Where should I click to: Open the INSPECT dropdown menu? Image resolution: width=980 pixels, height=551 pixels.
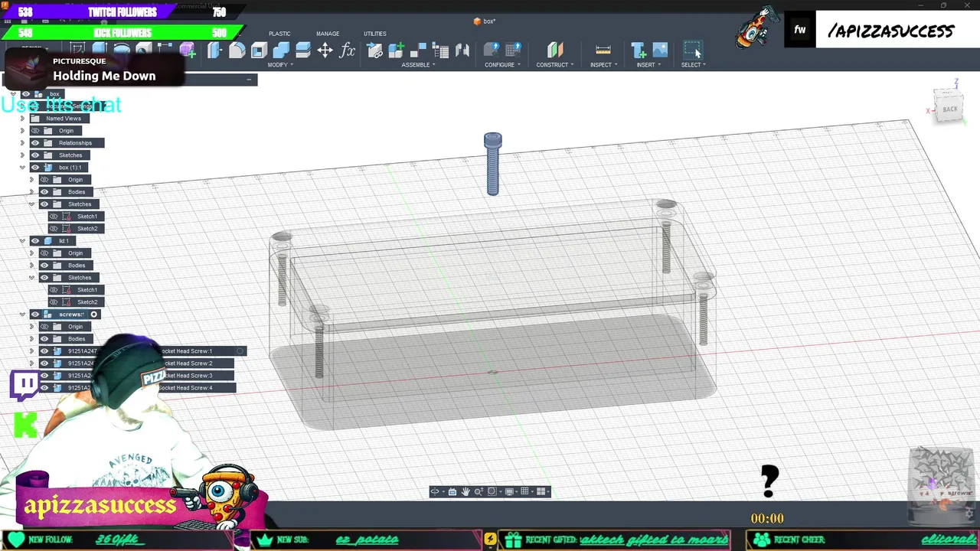pyautogui.click(x=603, y=65)
